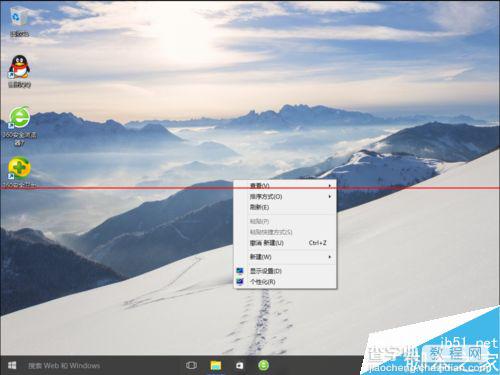Choose 刷新(E) in the context menu
Viewport: 500px width, 375px height.
(285, 207)
